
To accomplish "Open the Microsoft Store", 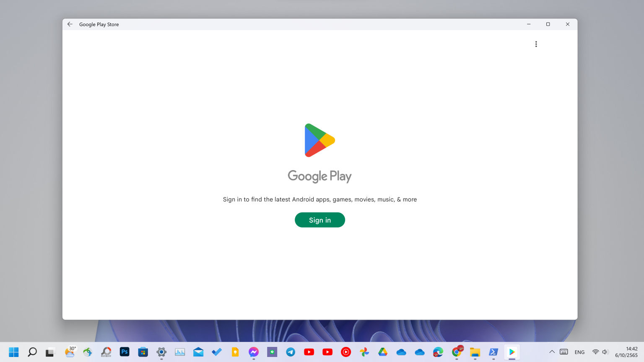I will point(143,352).
